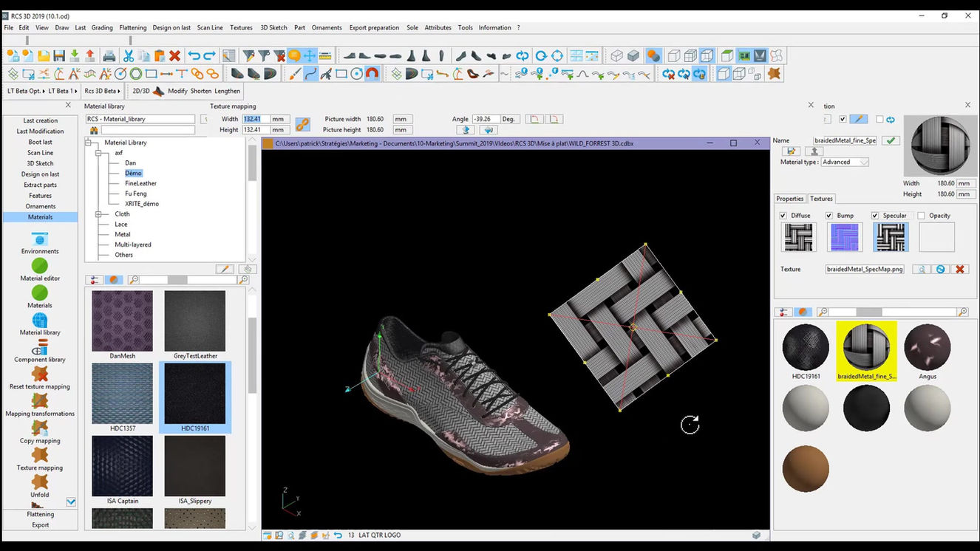Open the LT Beta Opt. dropdown
This screenshot has width=980, height=551.
(x=26, y=91)
